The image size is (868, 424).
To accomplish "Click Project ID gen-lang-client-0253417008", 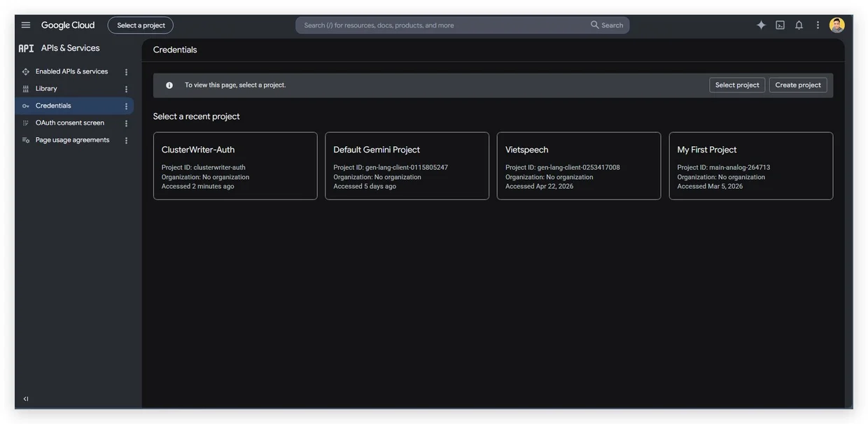I will (x=563, y=168).
